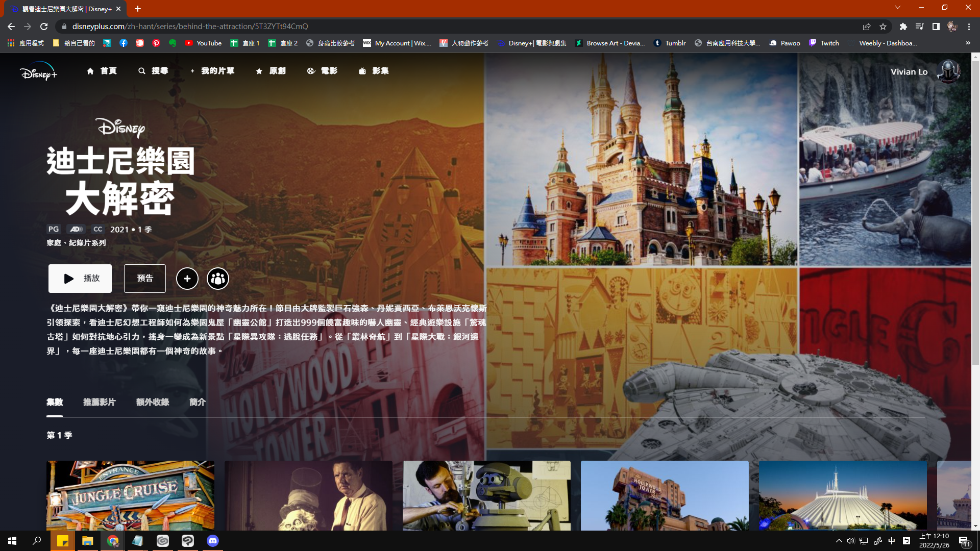
Task: Open Vivian Lo profile avatar
Action: coord(948,71)
